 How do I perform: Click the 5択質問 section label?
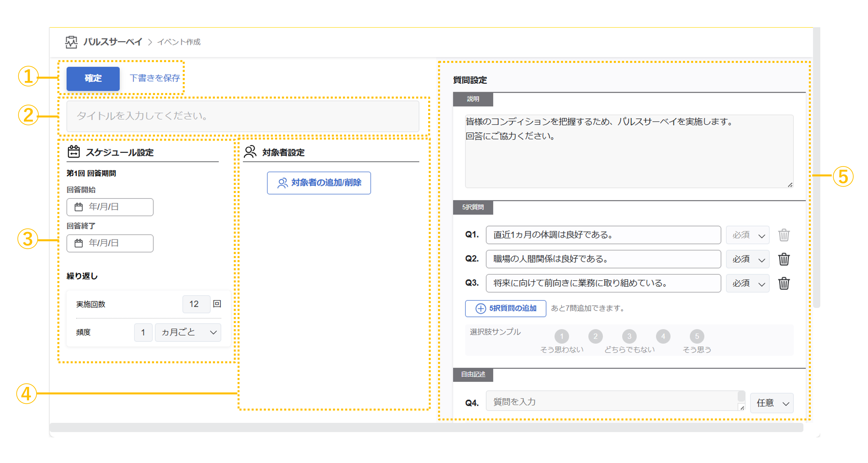click(x=473, y=207)
